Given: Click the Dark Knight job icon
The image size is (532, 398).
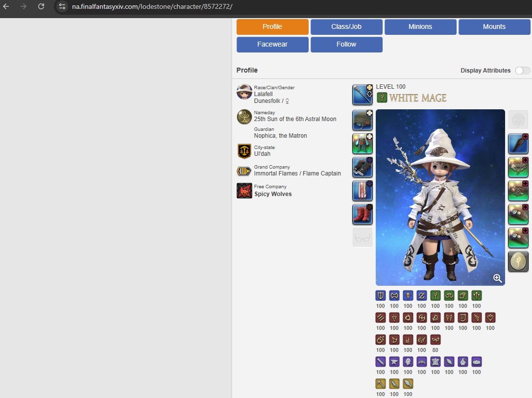Looking at the screenshot, I should (x=408, y=296).
